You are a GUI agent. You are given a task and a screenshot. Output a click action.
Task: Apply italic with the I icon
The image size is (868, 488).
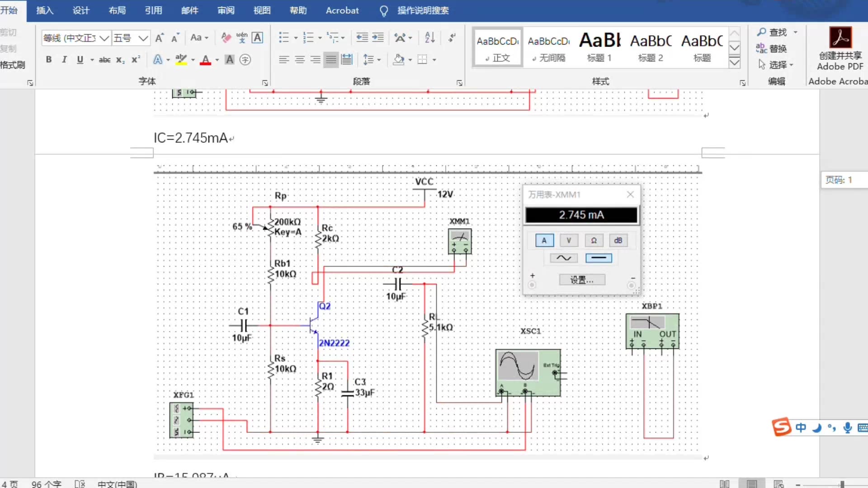click(x=64, y=60)
